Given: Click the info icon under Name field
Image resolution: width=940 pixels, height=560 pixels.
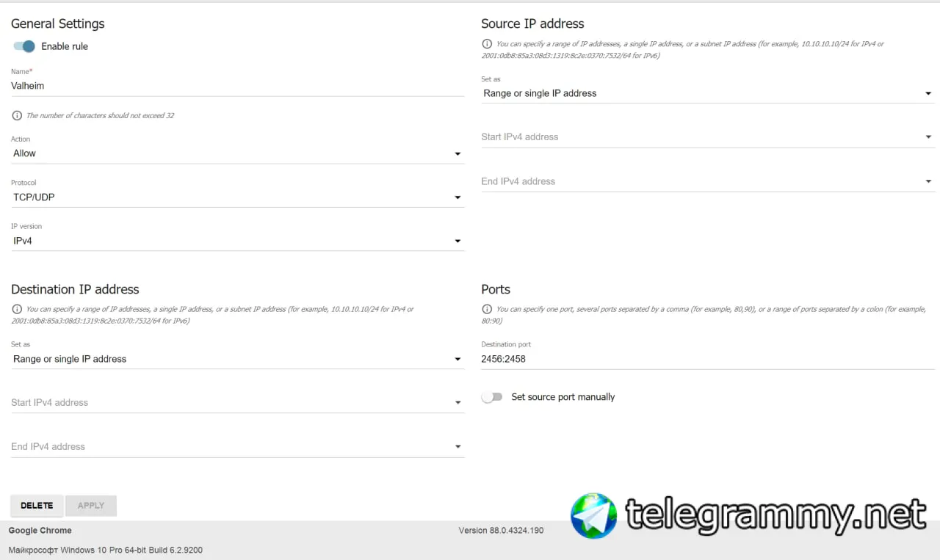Looking at the screenshot, I should click(17, 115).
